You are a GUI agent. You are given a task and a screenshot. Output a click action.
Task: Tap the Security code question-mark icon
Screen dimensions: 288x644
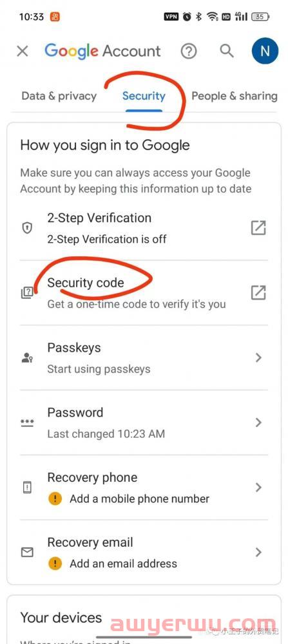[27, 293]
